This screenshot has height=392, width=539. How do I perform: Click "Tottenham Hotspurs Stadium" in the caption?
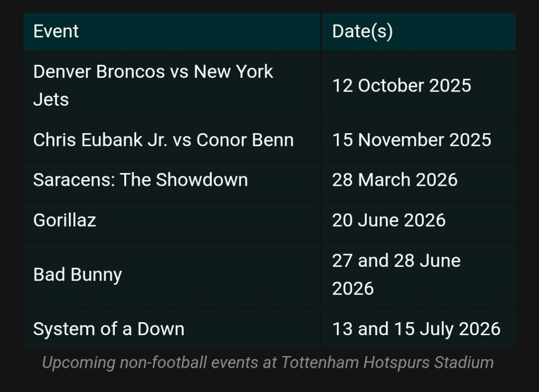[x=387, y=363]
